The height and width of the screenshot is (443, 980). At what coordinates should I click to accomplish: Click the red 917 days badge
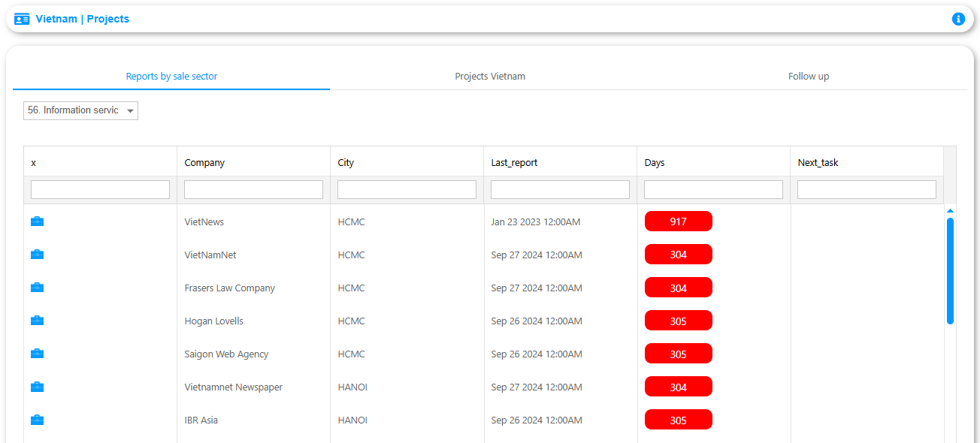coord(678,221)
